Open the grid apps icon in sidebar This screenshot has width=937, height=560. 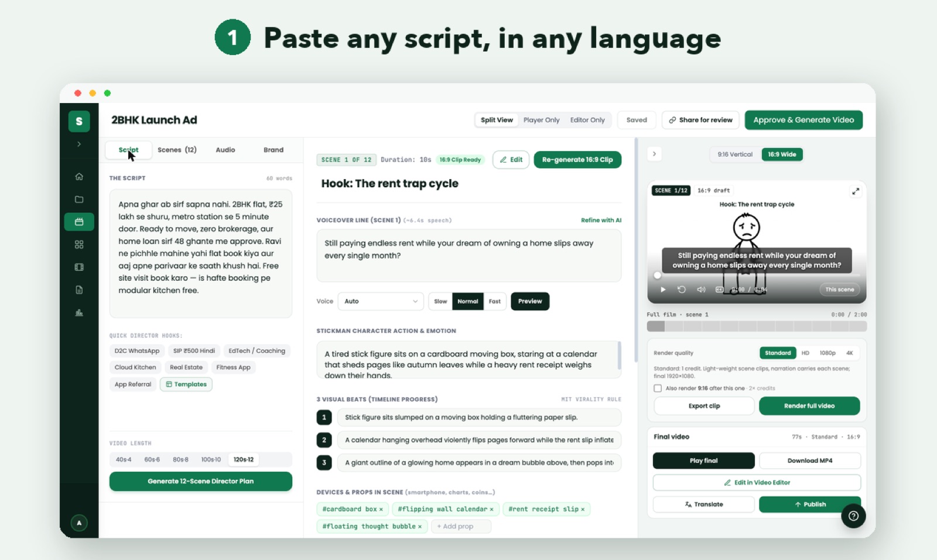click(79, 245)
